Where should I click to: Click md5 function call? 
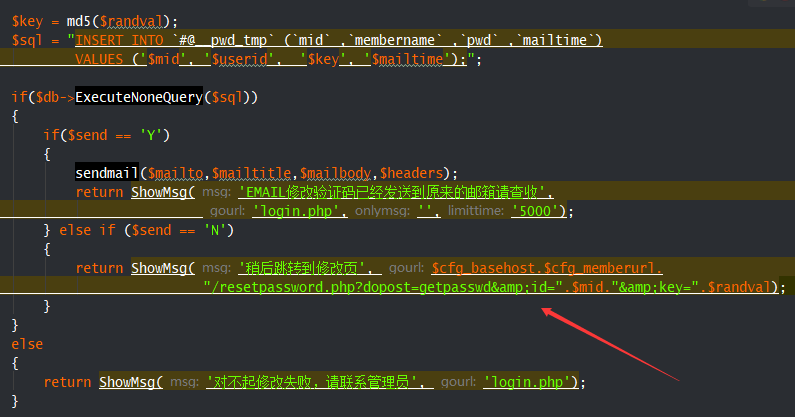coord(79,21)
